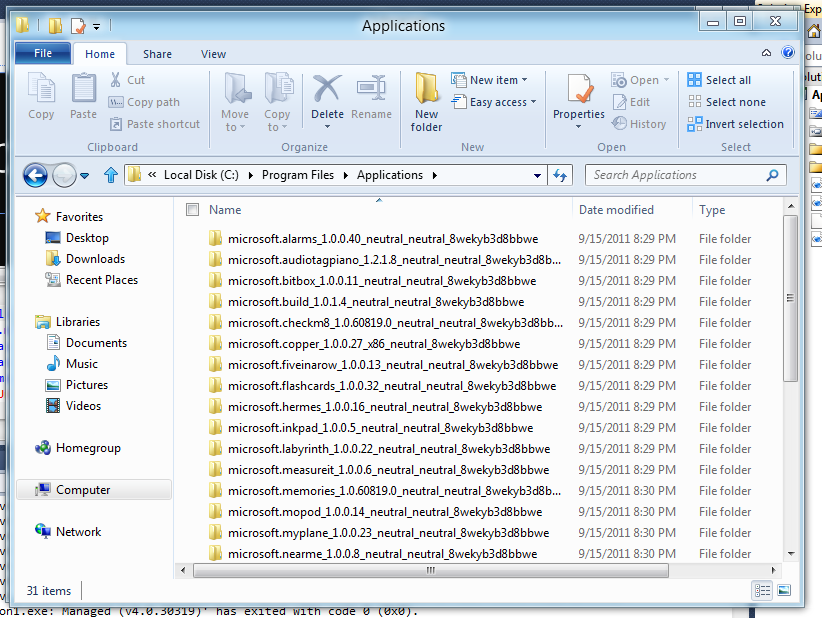The height and width of the screenshot is (618, 822).
Task: Open History from the ribbon
Action: (639, 124)
